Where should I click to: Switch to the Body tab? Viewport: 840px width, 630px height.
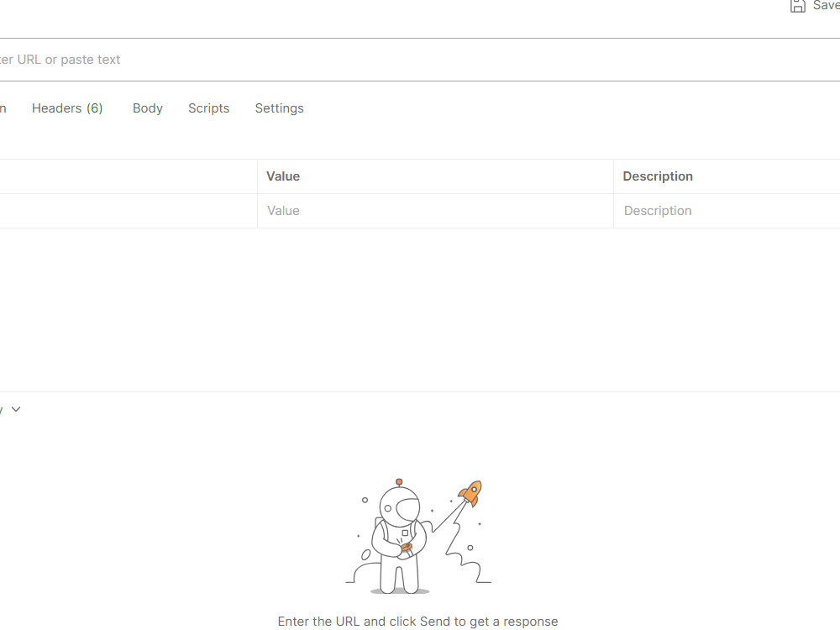(x=147, y=108)
